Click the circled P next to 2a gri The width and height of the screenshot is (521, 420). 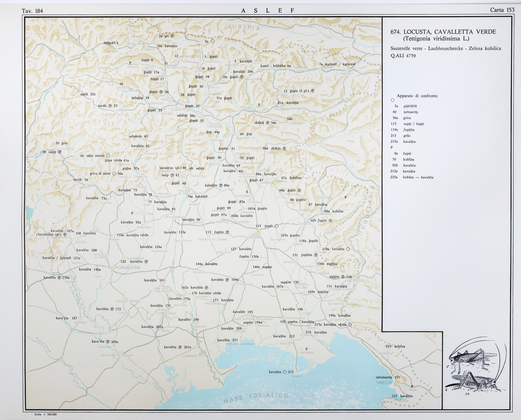point(172,36)
